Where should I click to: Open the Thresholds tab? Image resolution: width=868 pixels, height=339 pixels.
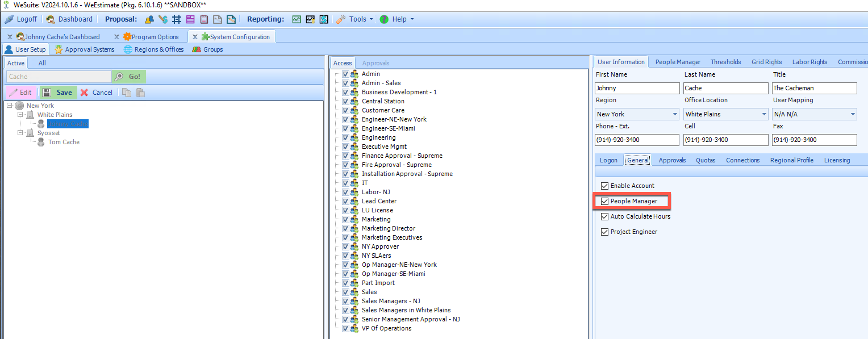click(725, 62)
